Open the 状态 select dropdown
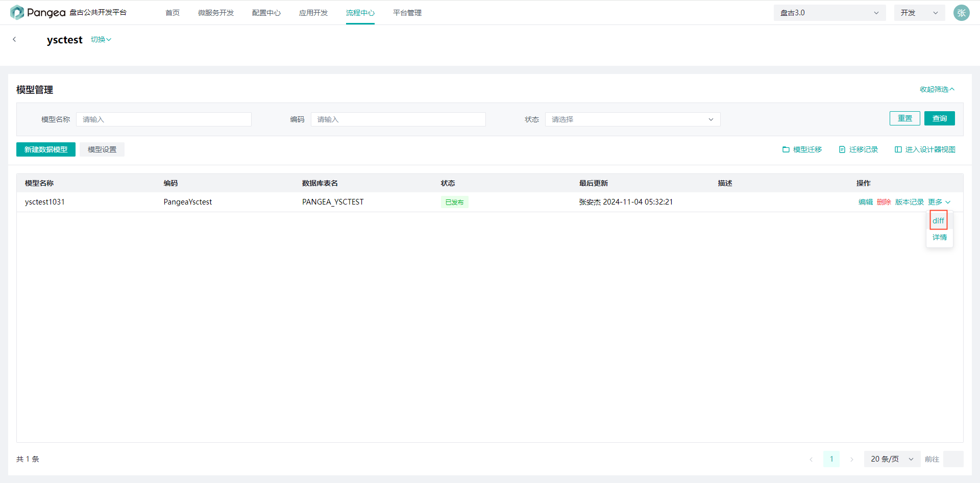Screen dimensions: 980x483 (x=632, y=119)
